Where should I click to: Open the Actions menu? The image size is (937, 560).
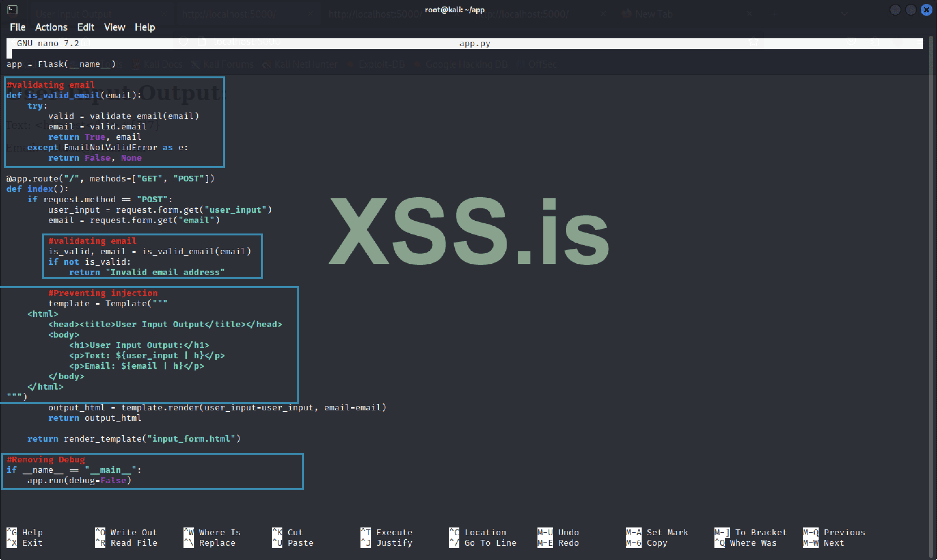pyautogui.click(x=51, y=27)
